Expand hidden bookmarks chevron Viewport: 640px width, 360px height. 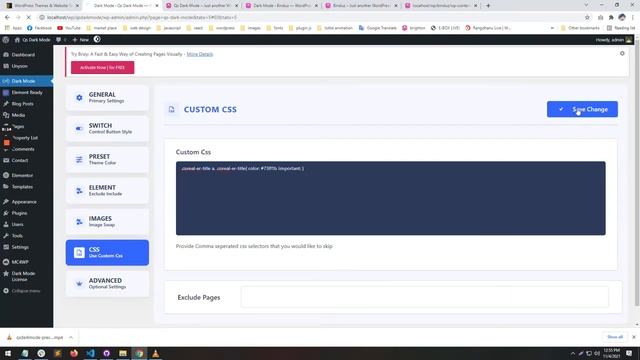(x=552, y=28)
